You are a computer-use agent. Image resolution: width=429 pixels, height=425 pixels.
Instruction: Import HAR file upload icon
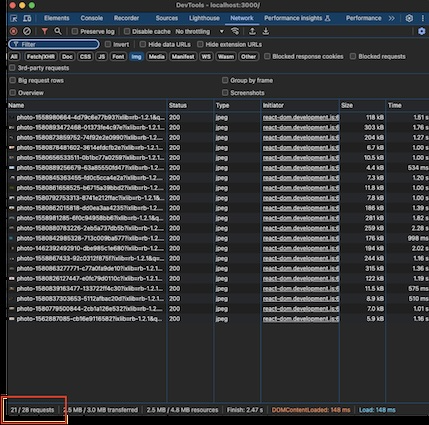(x=252, y=31)
